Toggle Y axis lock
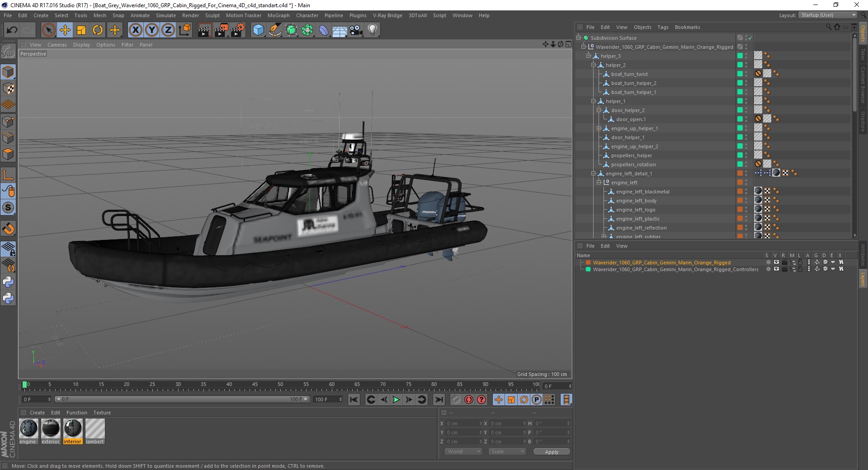Screen dimensions: 868x470 click(152, 30)
